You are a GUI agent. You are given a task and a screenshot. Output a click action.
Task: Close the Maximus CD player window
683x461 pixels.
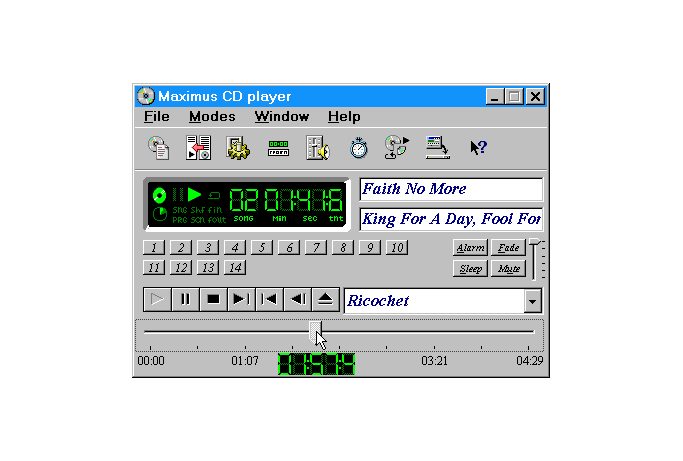pyautogui.click(x=535, y=96)
